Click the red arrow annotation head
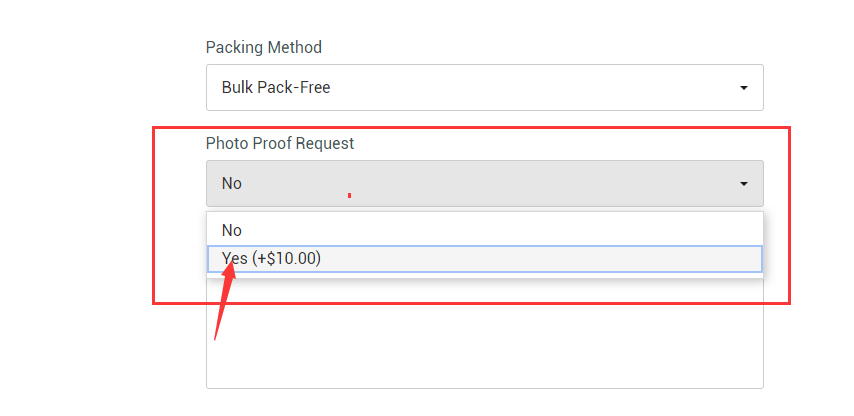854x416 pixels. [232, 264]
